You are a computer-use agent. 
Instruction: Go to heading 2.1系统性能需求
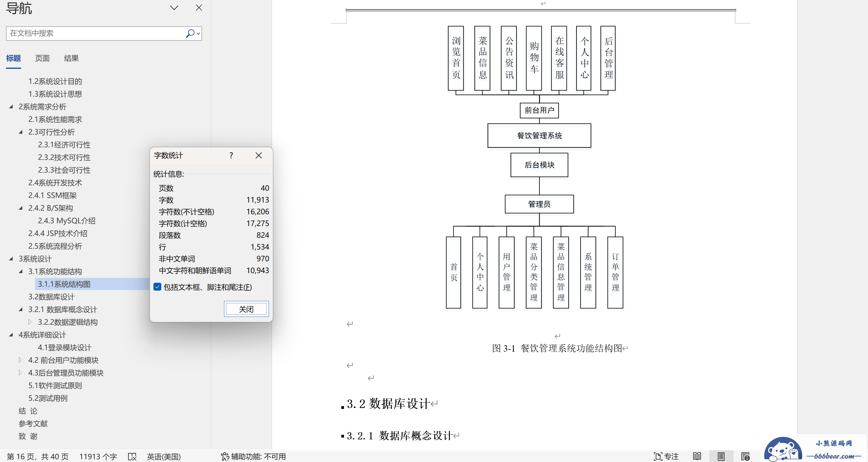pos(55,119)
